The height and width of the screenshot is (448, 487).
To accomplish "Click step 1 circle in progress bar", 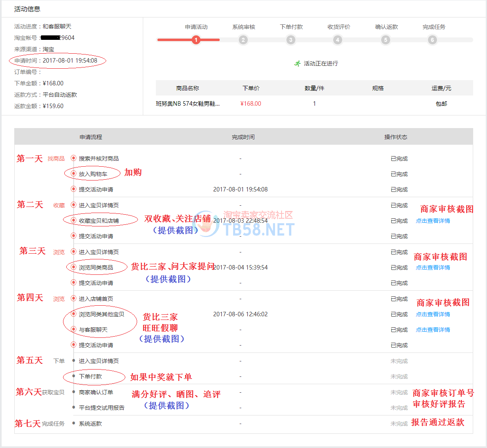I will [196, 40].
